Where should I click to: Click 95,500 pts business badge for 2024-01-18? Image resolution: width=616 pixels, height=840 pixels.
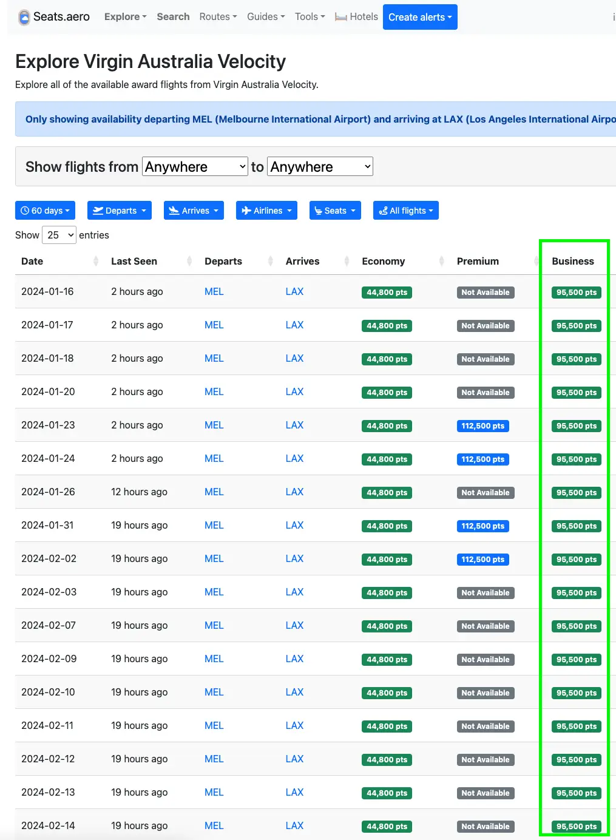[577, 359]
